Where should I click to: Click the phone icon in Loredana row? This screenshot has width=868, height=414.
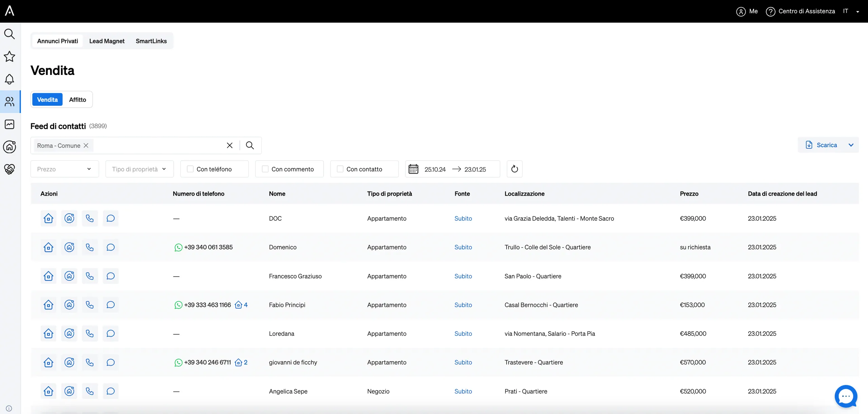[x=90, y=334]
